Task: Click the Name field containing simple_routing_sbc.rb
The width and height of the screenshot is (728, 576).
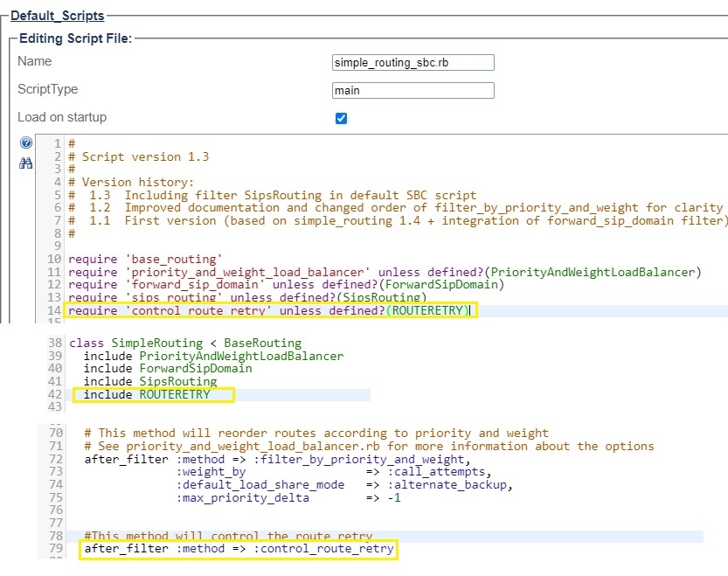Action: (413, 63)
